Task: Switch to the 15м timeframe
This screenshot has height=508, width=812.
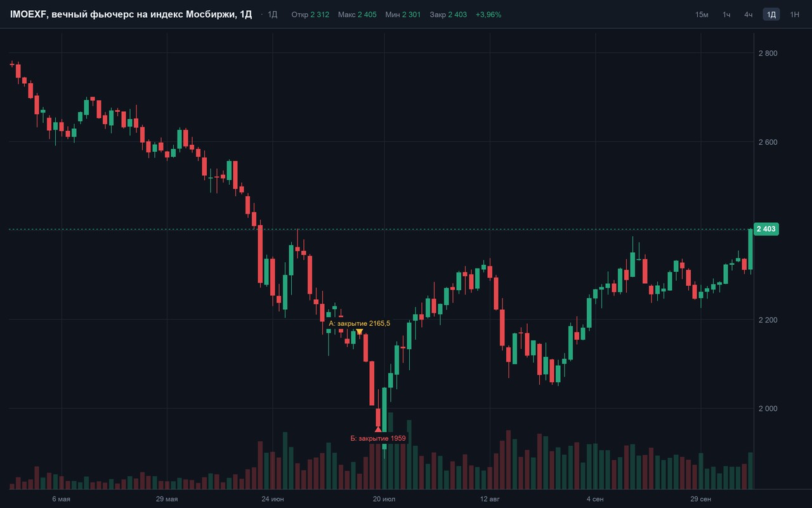Action: 702,15
